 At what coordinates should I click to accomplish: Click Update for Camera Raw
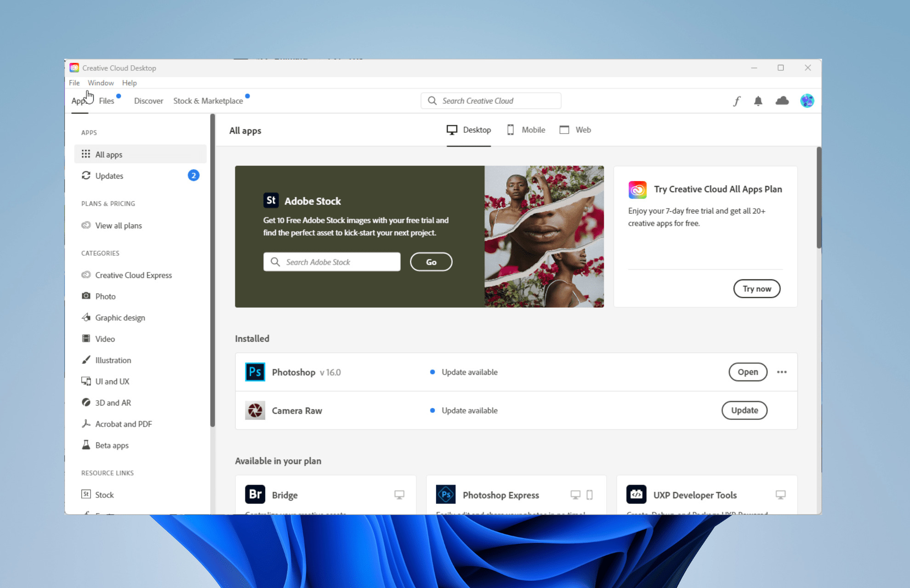pos(745,410)
